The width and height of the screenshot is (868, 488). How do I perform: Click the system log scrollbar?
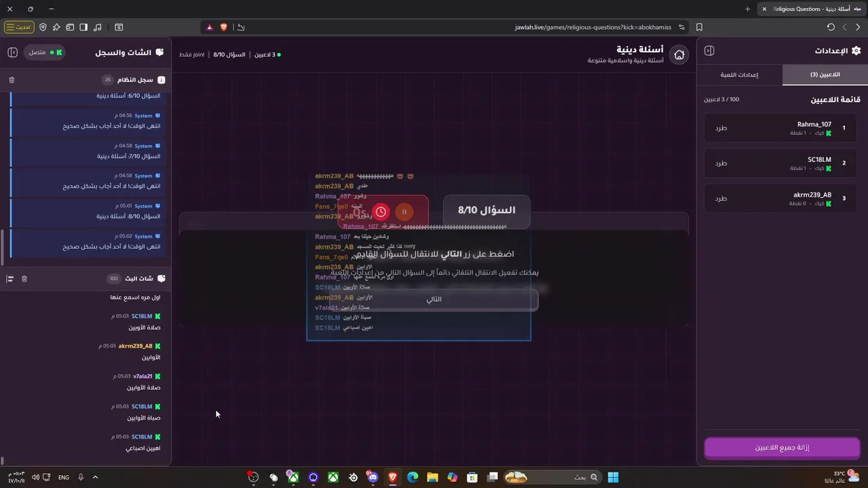tap(3, 248)
